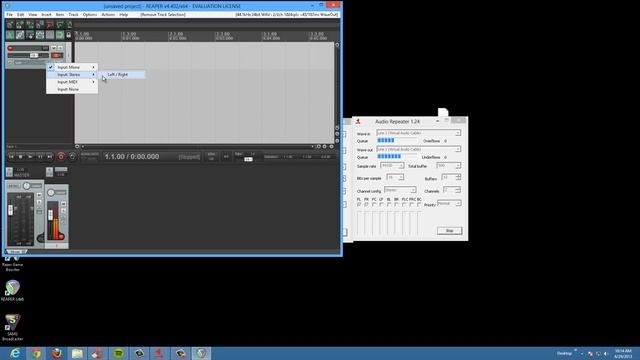
Task: Open Firefox from the taskbar
Action: (57, 353)
